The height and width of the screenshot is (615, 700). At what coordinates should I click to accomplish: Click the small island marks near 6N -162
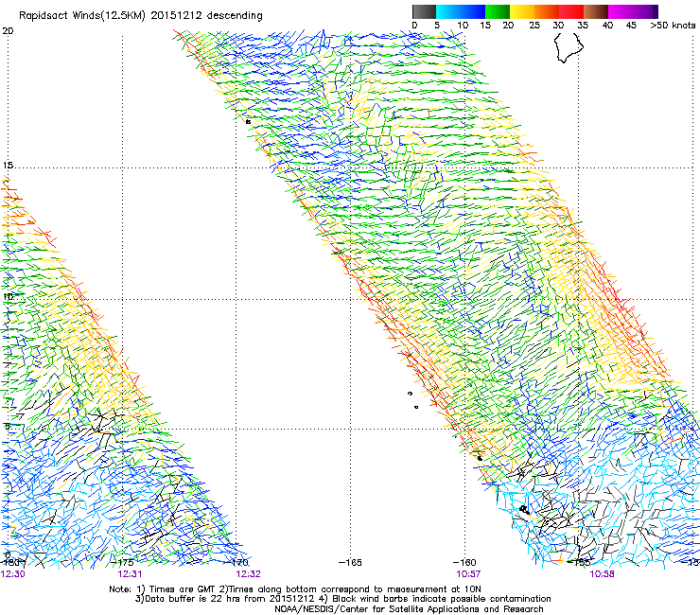[413, 400]
